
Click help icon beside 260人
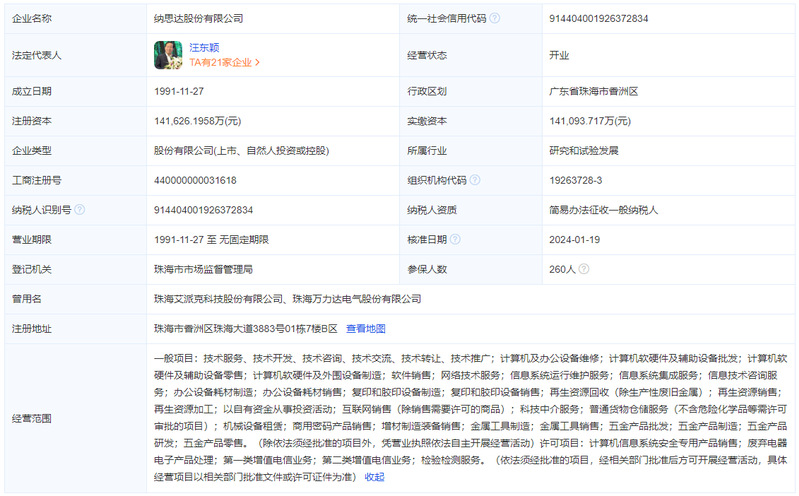pos(584,269)
